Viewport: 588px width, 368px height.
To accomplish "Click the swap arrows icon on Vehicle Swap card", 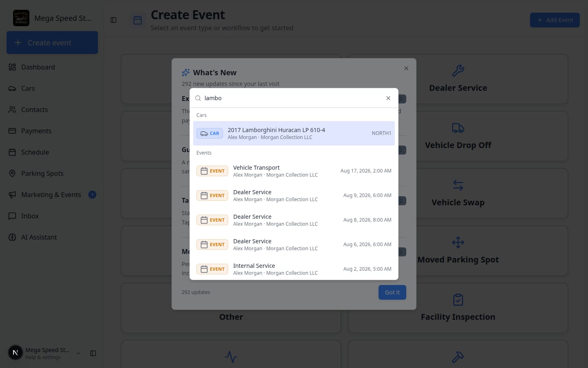I will (458, 185).
